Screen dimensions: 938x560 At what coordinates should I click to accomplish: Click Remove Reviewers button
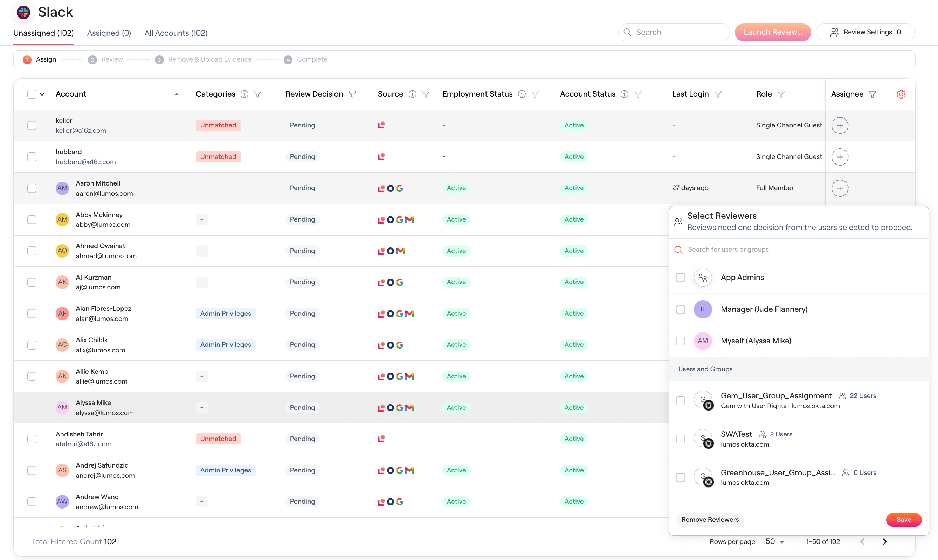click(710, 520)
